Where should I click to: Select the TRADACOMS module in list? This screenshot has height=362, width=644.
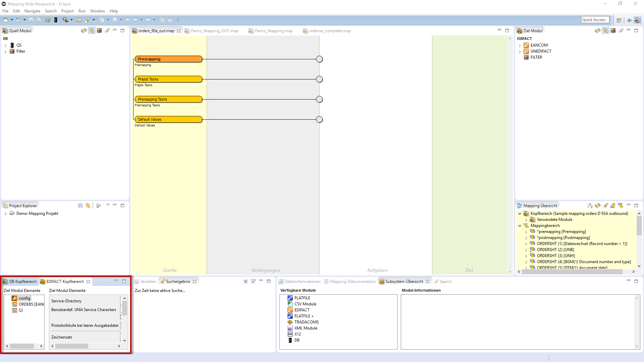point(306,322)
